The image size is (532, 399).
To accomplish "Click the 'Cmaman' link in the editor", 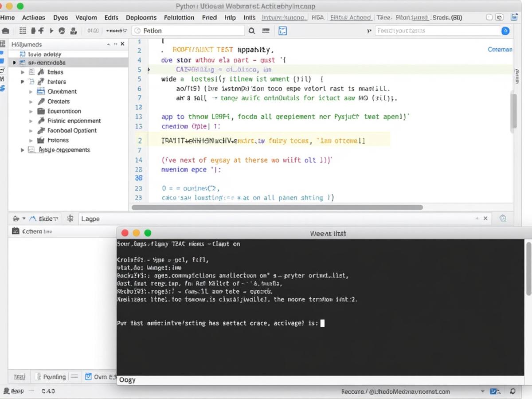I will coord(500,49).
